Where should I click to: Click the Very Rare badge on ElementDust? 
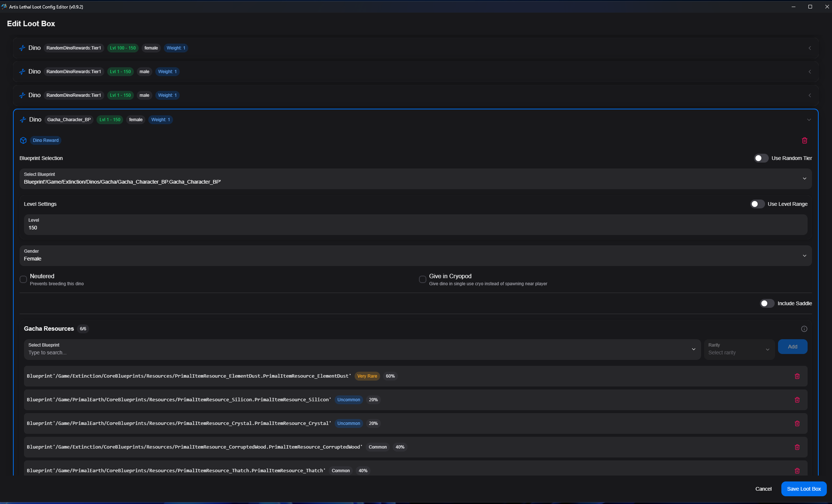tap(367, 376)
